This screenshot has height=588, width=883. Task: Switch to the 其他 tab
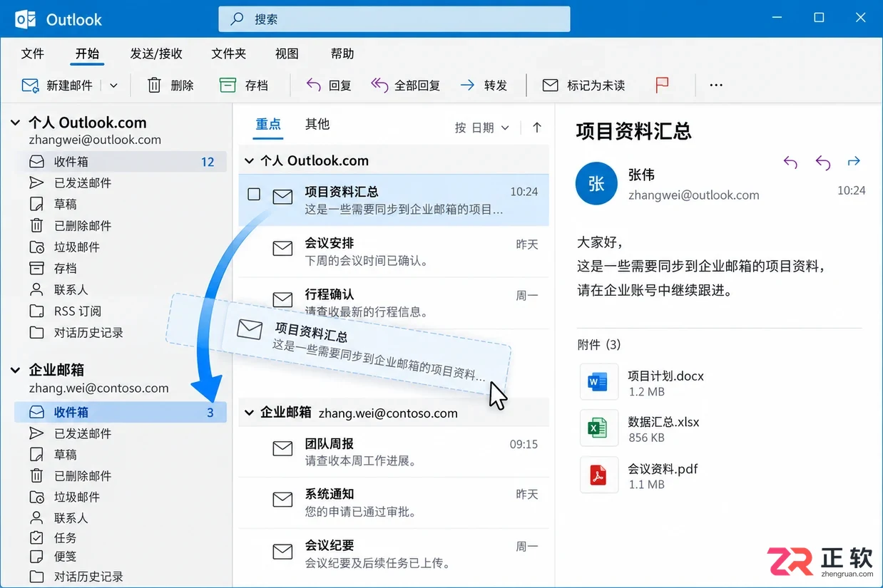[317, 124]
